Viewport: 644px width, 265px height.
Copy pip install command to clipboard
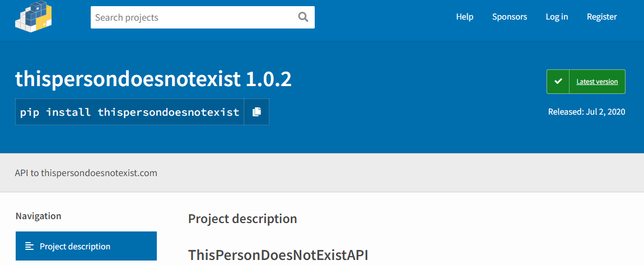[x=256, y=112]
